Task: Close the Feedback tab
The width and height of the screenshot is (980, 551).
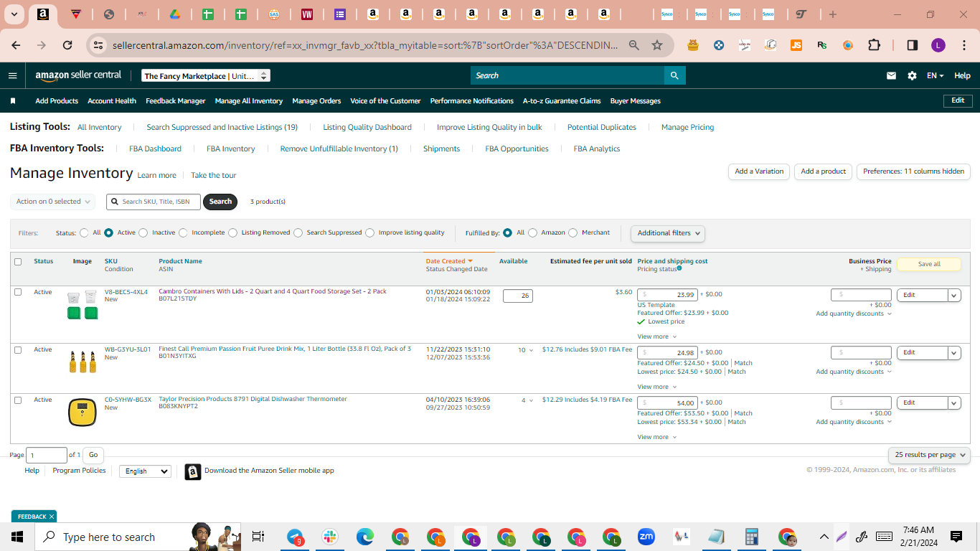Action: point(52,517)
